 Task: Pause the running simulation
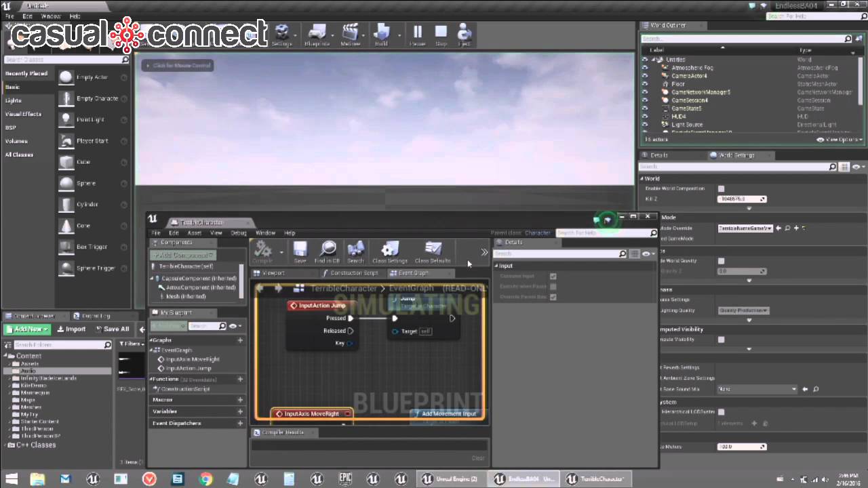pos(418,35)
